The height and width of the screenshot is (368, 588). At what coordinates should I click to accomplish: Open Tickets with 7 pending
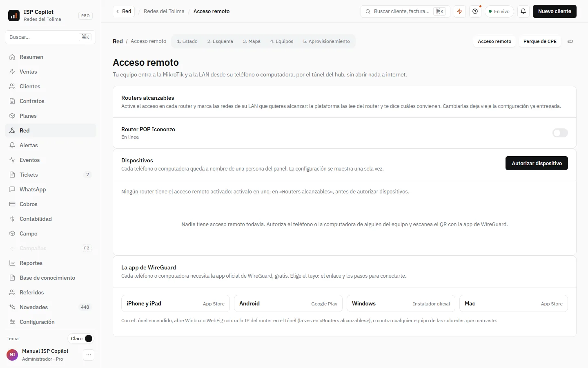click(x=51, y=175)
